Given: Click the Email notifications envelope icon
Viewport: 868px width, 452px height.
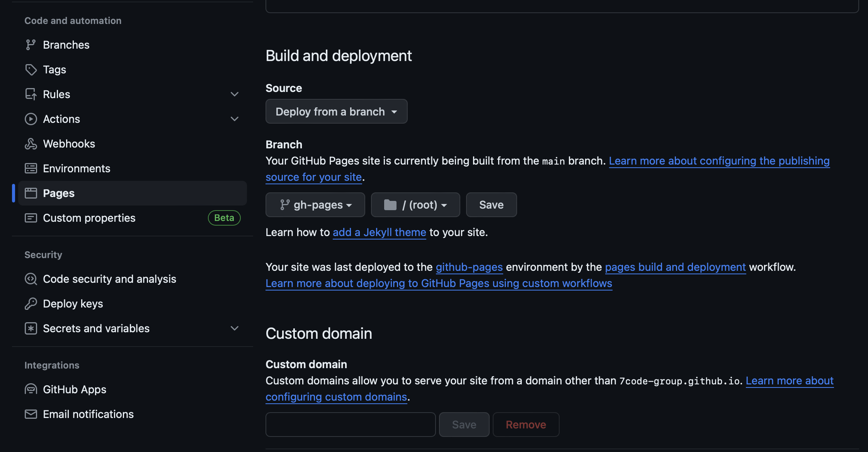Looking at the screenshot, I should [31, 414].
